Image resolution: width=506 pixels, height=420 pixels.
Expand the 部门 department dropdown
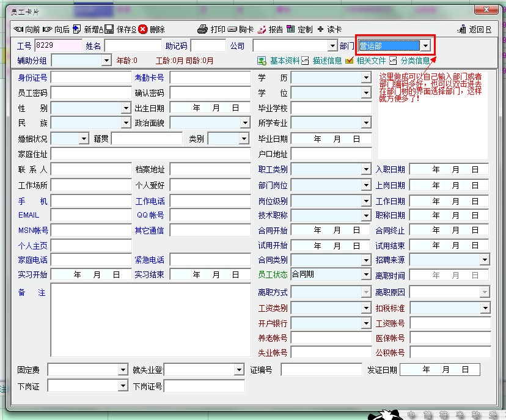(x=425, y=46)
